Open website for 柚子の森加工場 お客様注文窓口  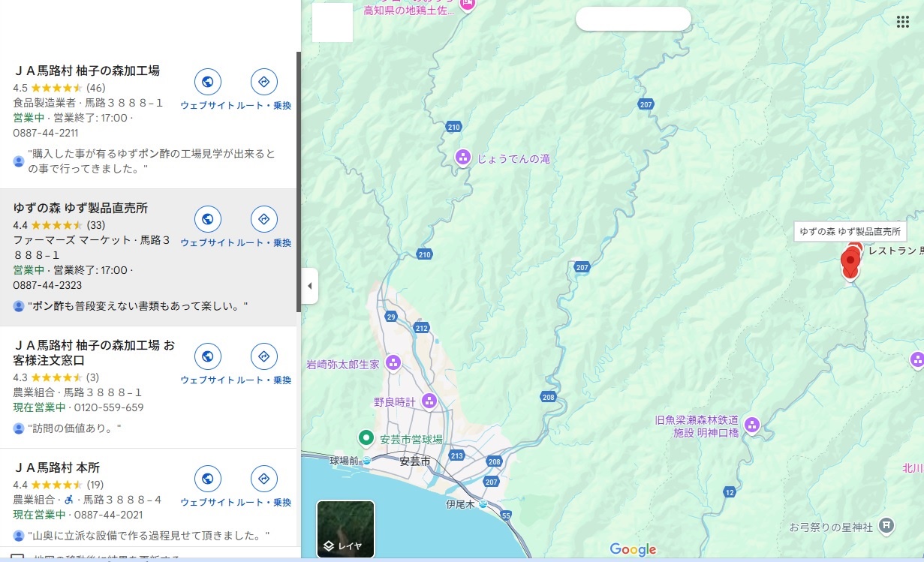click(x=207, y=356)
